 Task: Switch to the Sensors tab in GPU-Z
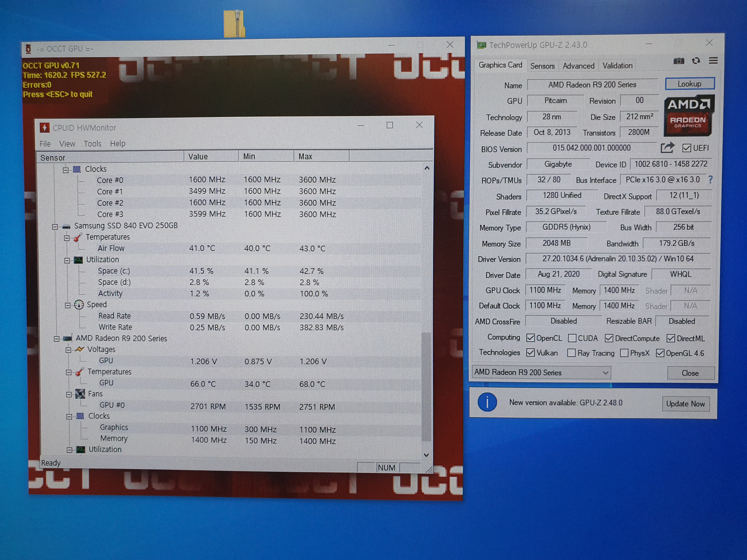pyautogui.click(x=542, y=66)
